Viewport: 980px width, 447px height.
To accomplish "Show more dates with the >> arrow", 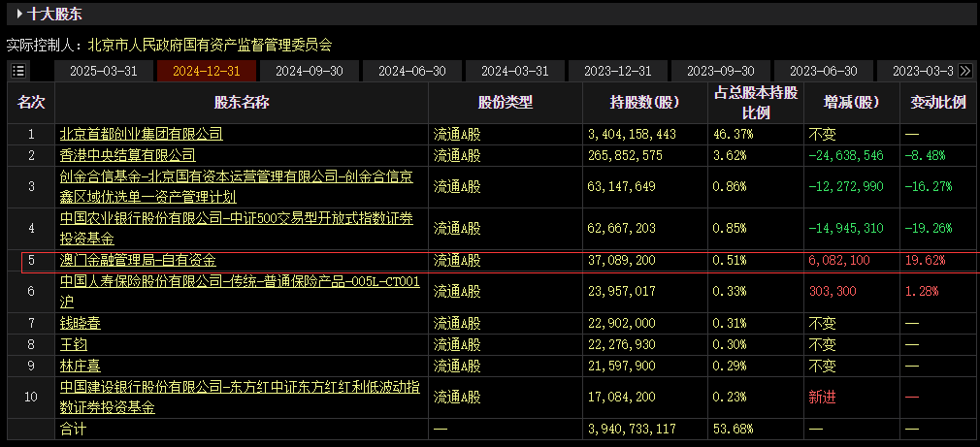I will (x=965, y=71).
